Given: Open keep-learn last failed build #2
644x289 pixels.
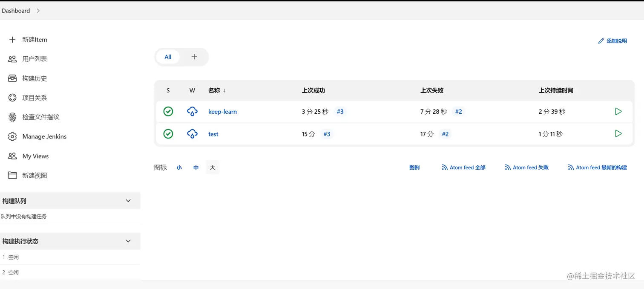Looking at the screenshot, I should [x=458, y=112].
